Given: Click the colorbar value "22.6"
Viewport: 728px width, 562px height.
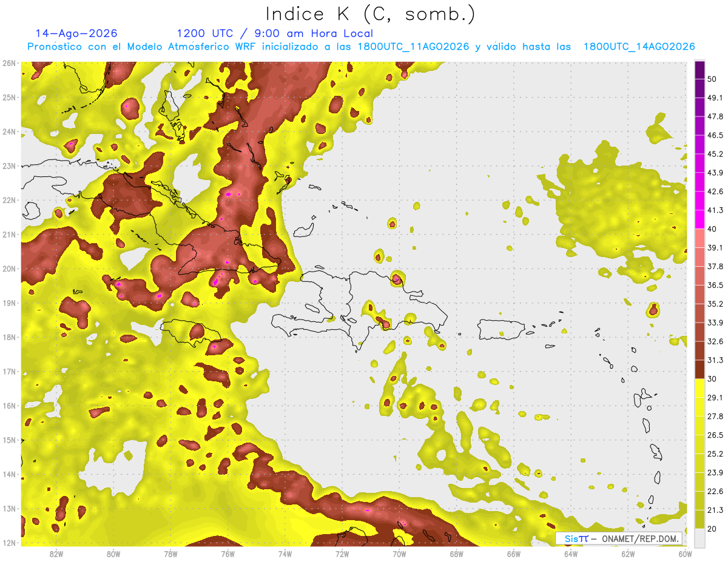Looking at the screenshot, I should pyautogui.click(x=715, y=492).
